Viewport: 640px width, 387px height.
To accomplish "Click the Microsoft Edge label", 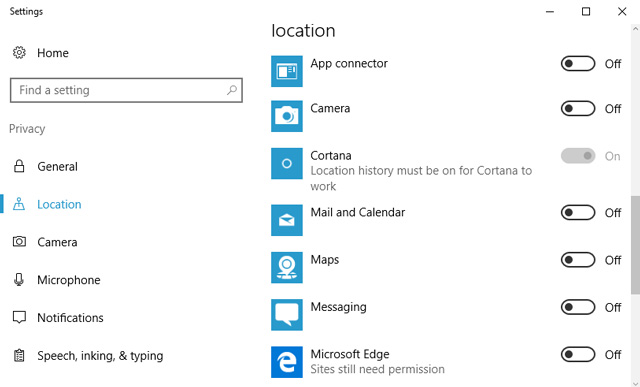I will [x=350, y=354].
